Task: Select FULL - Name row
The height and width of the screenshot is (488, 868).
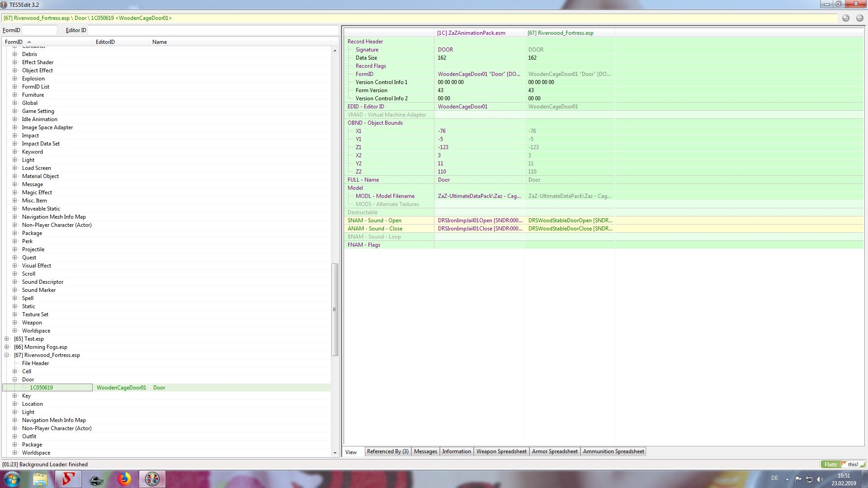Action: coord(604,180)
